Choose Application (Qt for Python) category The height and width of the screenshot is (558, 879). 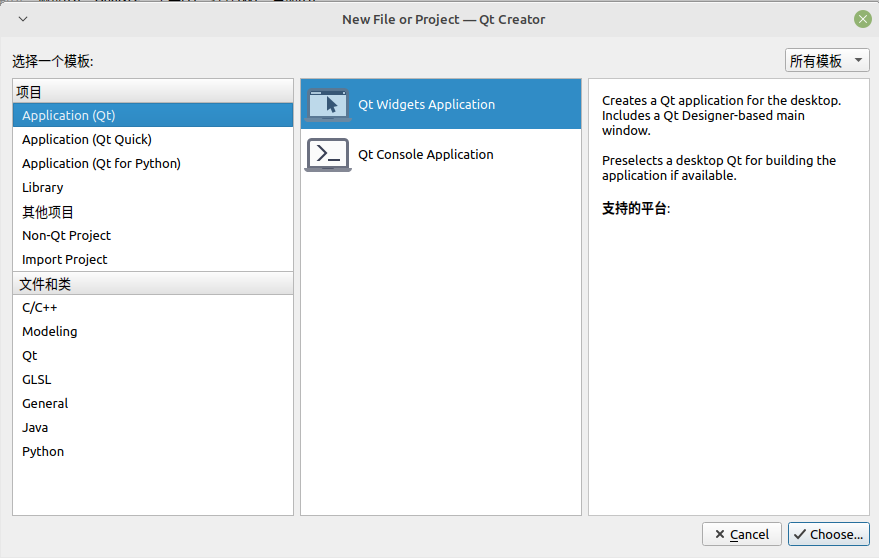(101, 164)
